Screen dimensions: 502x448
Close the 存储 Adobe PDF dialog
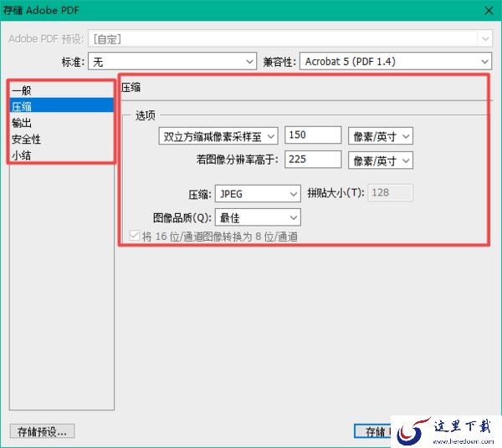[489, 11]
